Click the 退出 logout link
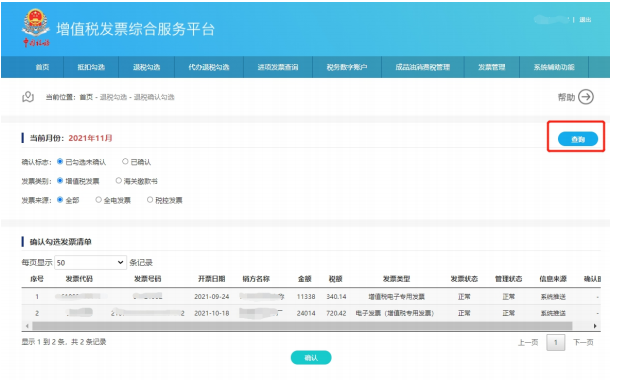Screen dimensions: 618x380 585,20
